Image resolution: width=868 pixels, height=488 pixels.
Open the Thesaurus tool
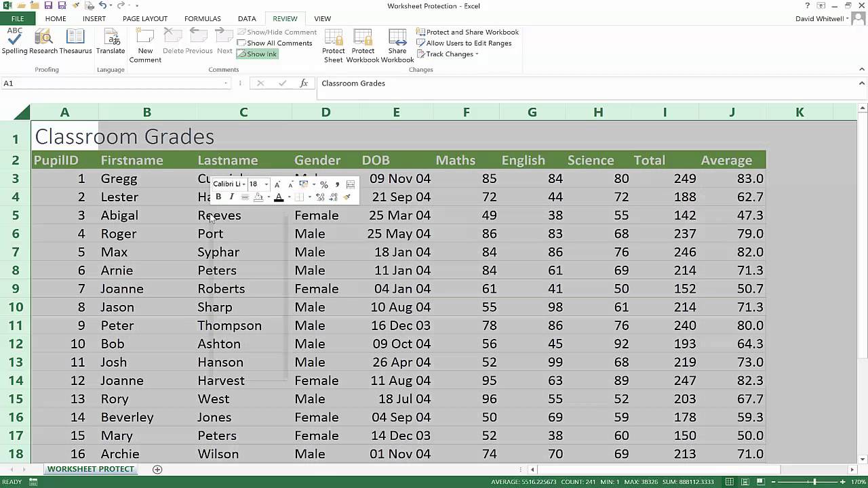click(x=75, y=41)
